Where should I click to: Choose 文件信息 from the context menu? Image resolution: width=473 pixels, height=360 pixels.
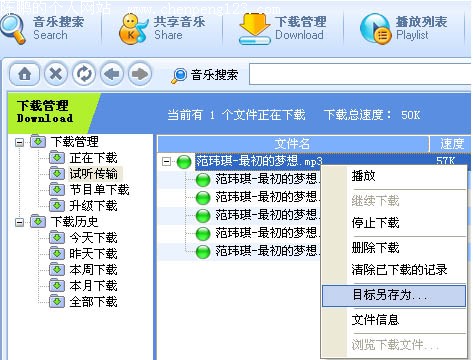click(394, 320)
